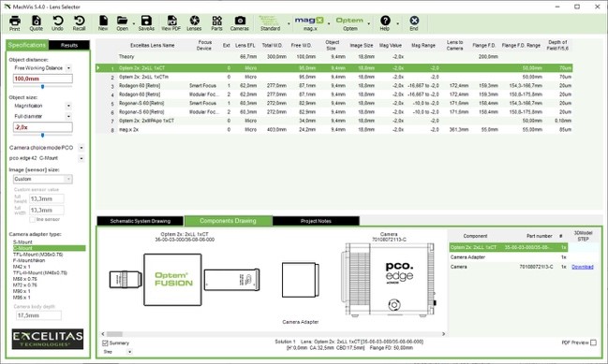
Task: Click the pco.edge camera drawing
Action: [x=388, y=279]
